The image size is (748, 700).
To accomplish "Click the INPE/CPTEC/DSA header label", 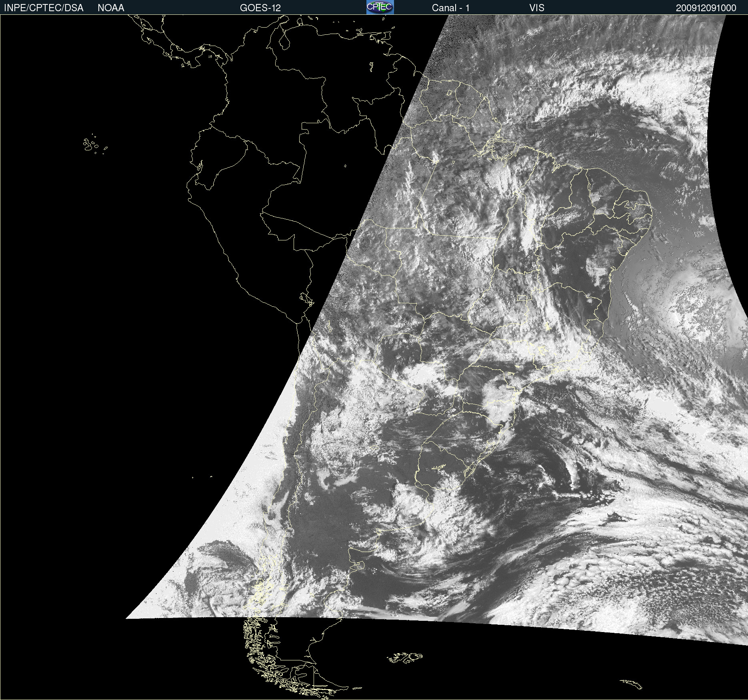I will [x=44, y=8].
